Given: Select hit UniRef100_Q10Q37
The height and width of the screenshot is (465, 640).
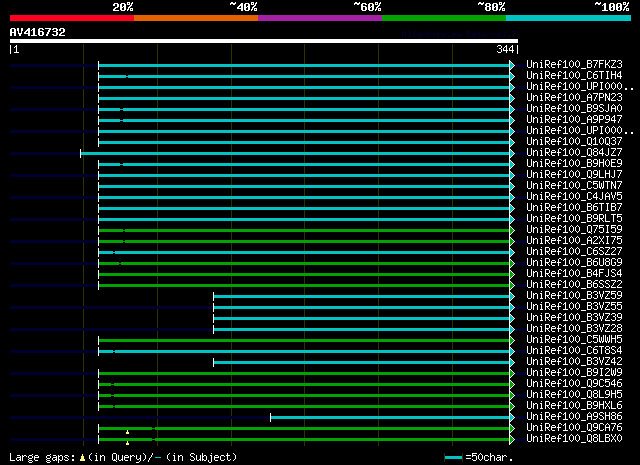Looking at the screenshot, I should (x=574, y=142).
